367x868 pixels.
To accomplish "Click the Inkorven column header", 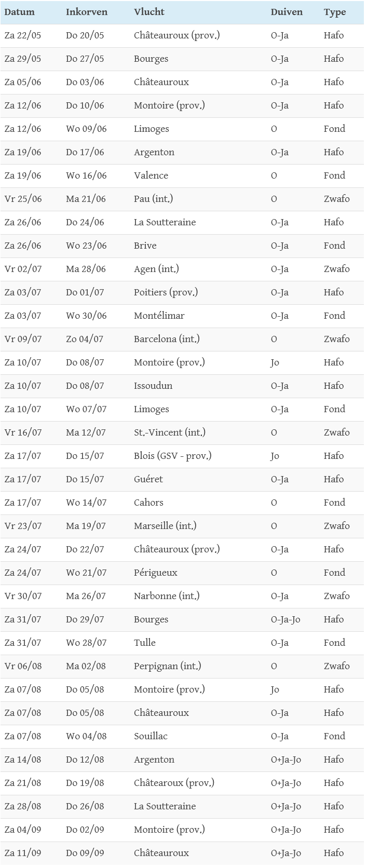I will pyautogui.click(x=87, y=12).
